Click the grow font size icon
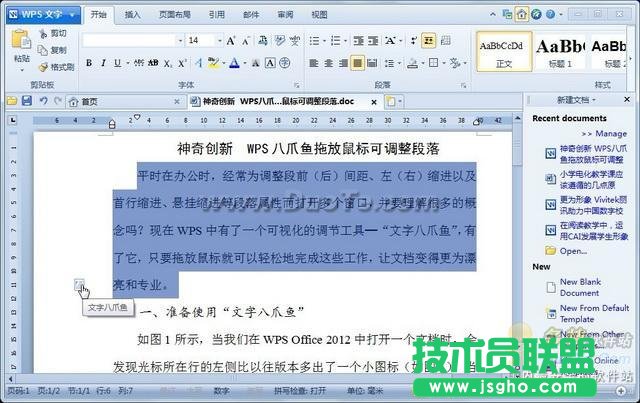 [x=231, y=41]
